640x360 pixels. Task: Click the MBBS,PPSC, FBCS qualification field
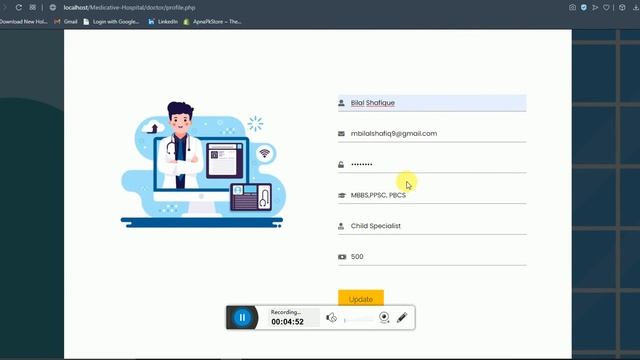tap(432, 195)
